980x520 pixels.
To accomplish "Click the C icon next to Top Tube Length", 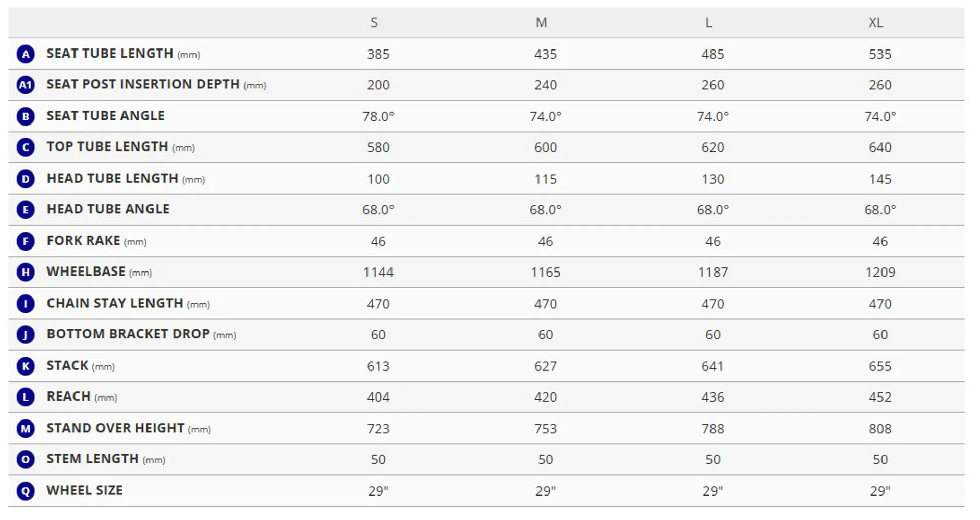I will [26, 147].
